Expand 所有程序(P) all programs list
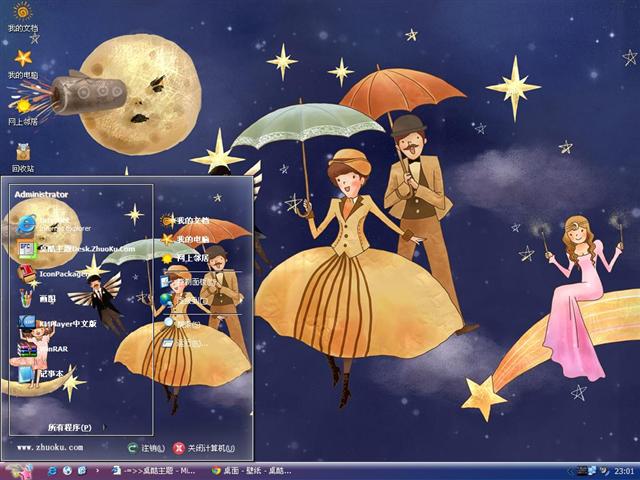Viewport: 640px width, 480px height. (72, 427)
